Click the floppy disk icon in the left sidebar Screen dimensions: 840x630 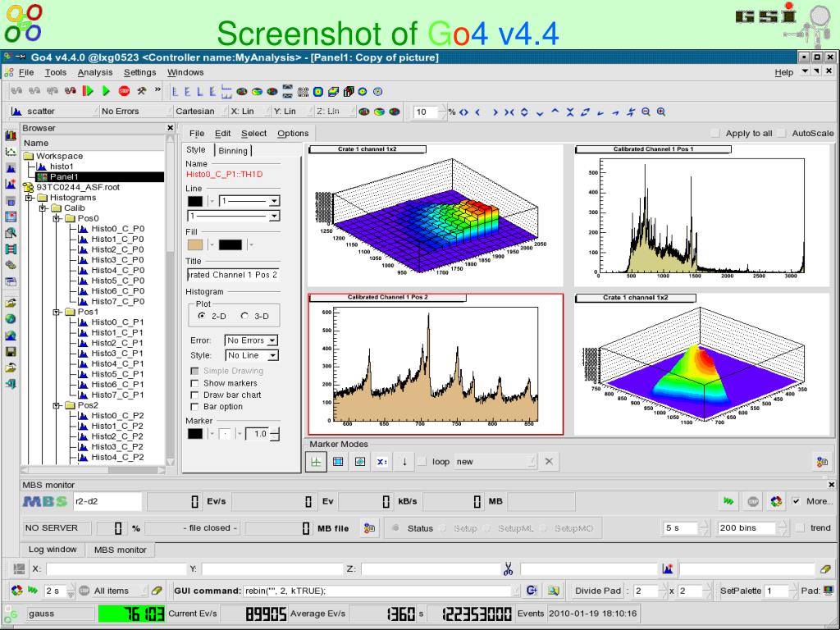[11, 351]
